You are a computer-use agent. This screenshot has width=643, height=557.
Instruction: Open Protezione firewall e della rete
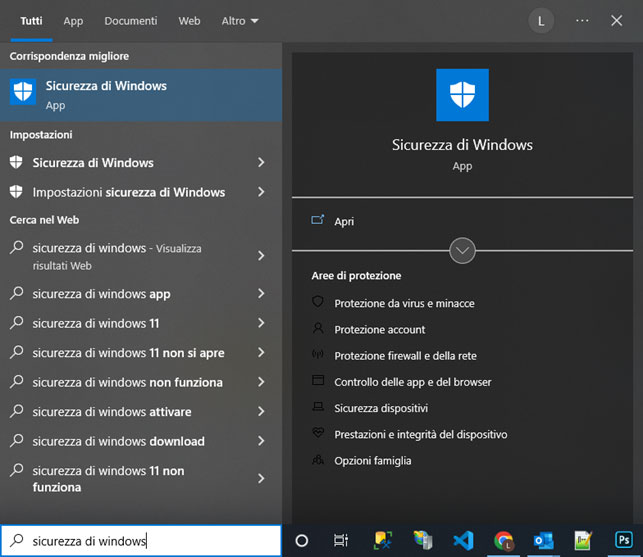coord(405,356)
